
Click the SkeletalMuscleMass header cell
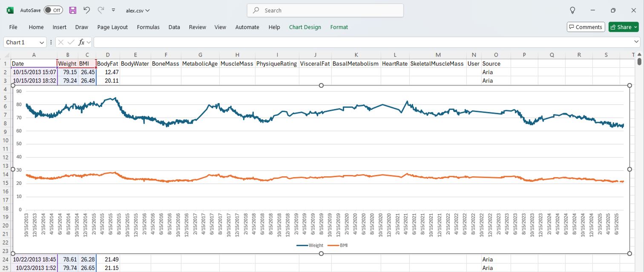tap(438, 63)
